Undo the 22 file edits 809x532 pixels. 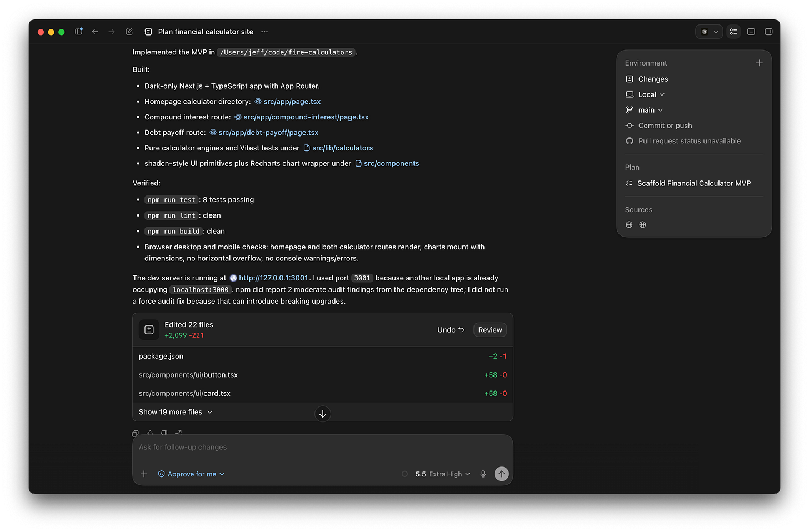pos(451,330)
